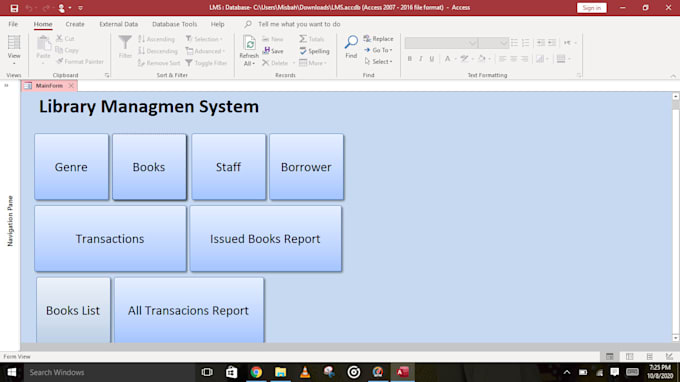This screenshot has height=382, width=680.
Task: Open the Genre form button
Action: click(72, 167)
